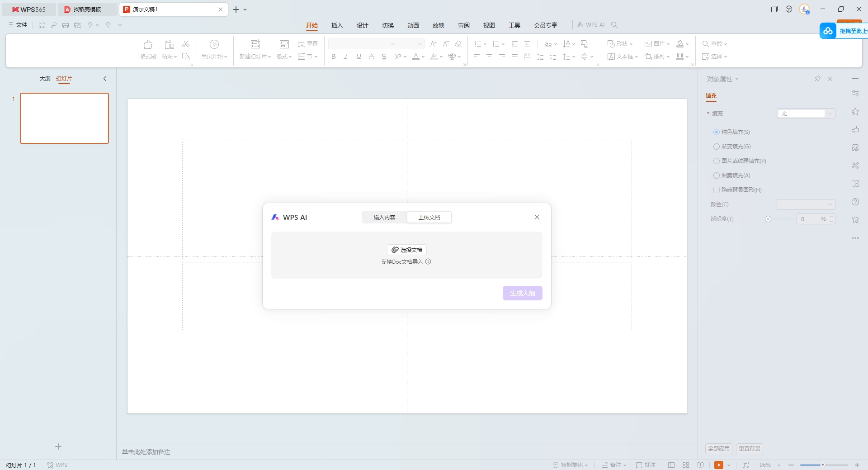
Task: Select 图片或纹理填充(P) radio button
Action: coord(717,161)
